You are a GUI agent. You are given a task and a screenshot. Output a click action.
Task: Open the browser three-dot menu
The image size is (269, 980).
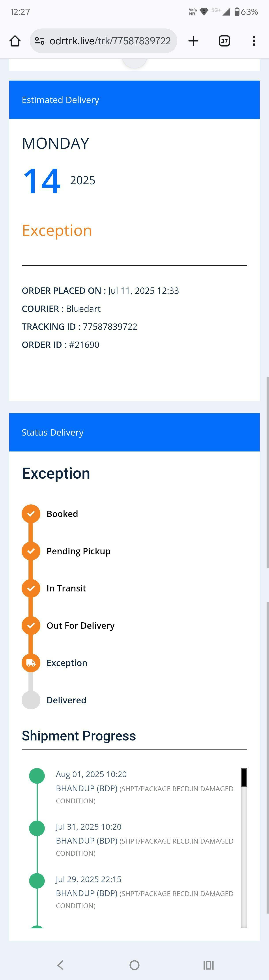[x=254, y=41]
